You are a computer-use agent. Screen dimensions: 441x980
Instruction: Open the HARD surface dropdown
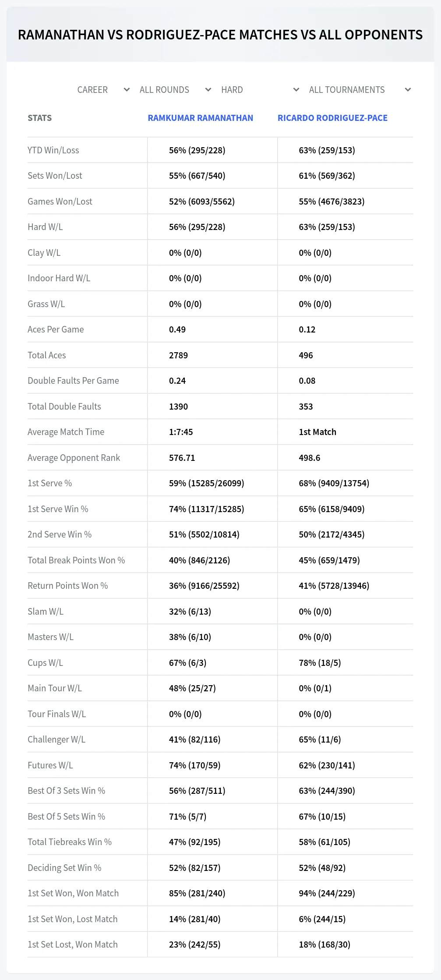click(x=260, y=90)
